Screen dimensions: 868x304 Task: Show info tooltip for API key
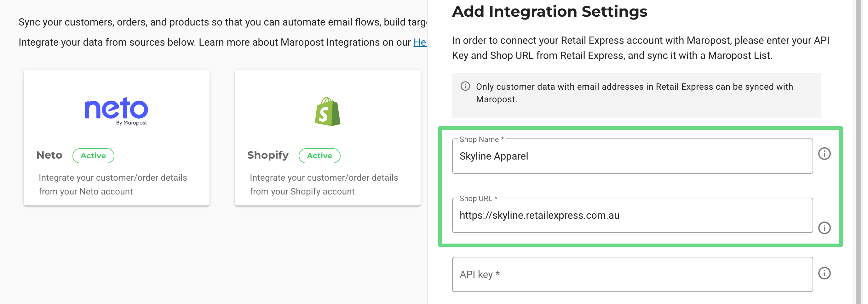[x=824, y=273]
